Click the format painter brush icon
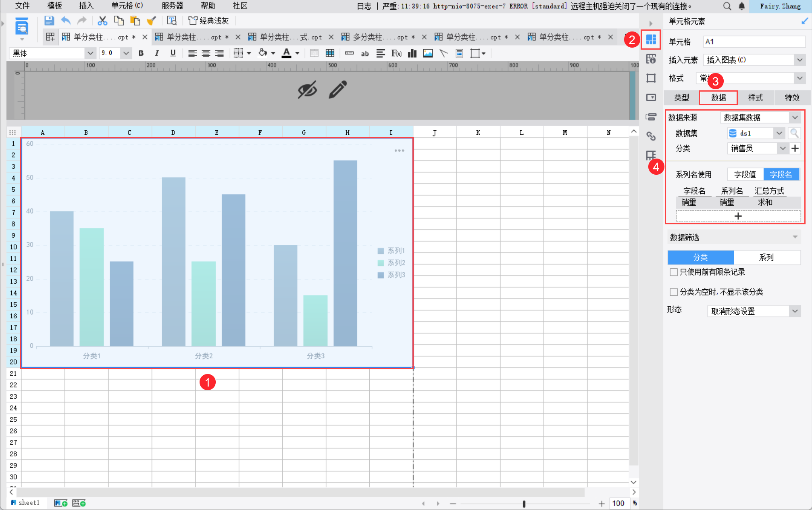Image resolution: width=812 pixels, height=510 pixels. (x=151, y=21)
